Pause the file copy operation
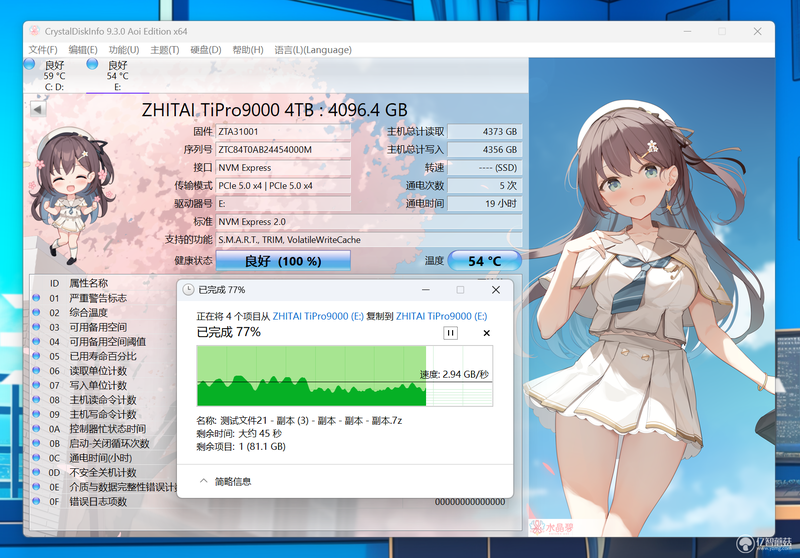This screenshot has height=558, width=800. [x=450, y=333]
